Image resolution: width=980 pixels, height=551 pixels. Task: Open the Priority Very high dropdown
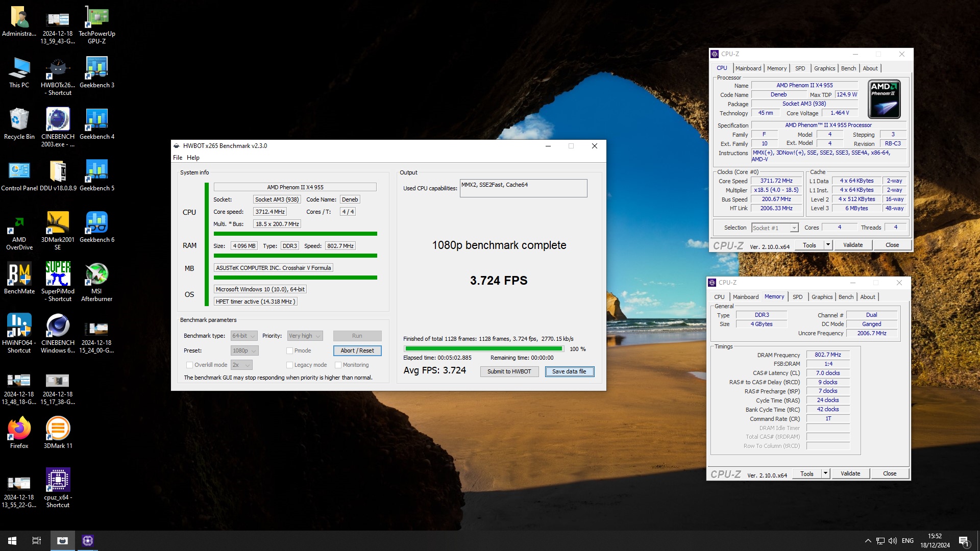305,336
